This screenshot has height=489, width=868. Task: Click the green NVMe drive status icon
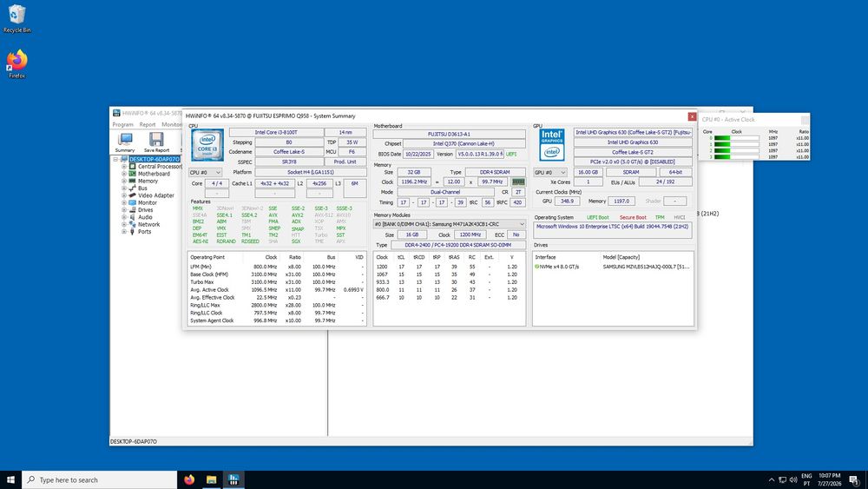(x=536, y=267)
